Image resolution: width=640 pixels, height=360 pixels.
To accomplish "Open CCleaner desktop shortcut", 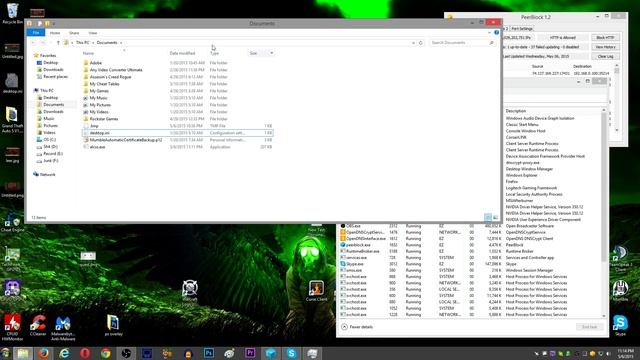I will (x=38, y=325).
